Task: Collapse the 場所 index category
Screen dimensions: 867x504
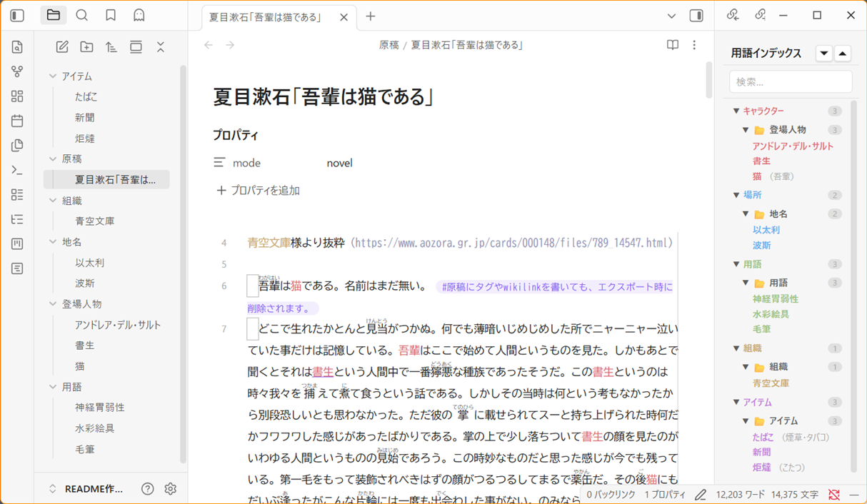Action: click(x=736, y=195)
